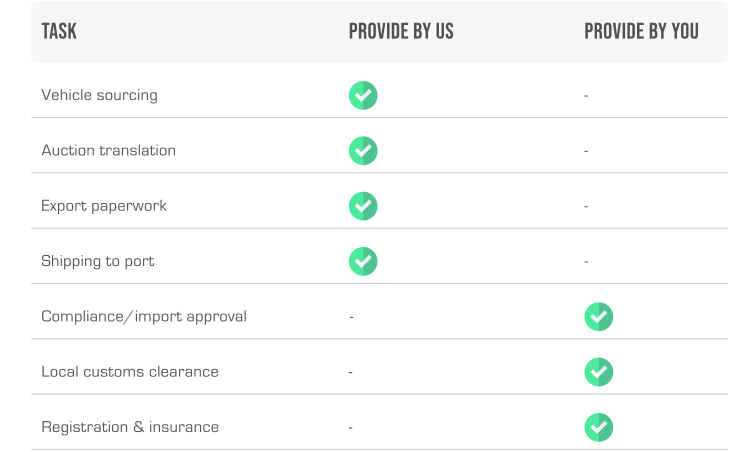Select the Compliance/import approval row label
The height and width of the screenshot is (452, 736).
[144, 317]
